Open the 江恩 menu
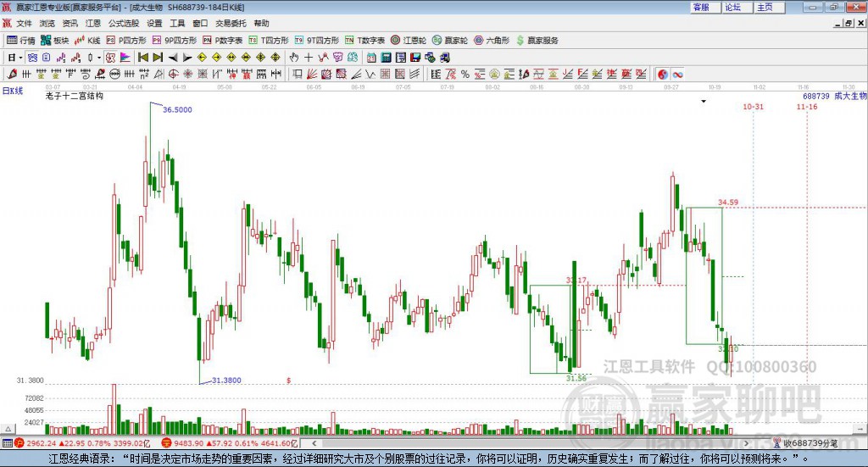The height and width of the screenshot is (467, 868). [x=93, y=23]
